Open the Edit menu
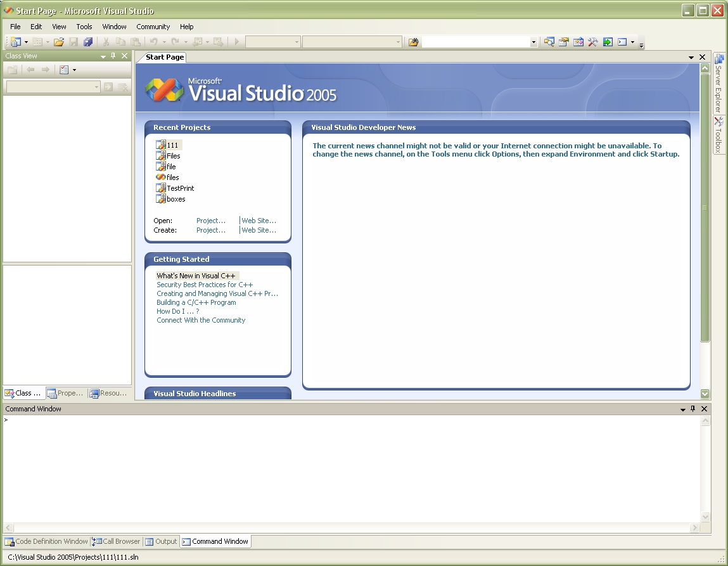728x566 pixels. [x=36, y=27]
